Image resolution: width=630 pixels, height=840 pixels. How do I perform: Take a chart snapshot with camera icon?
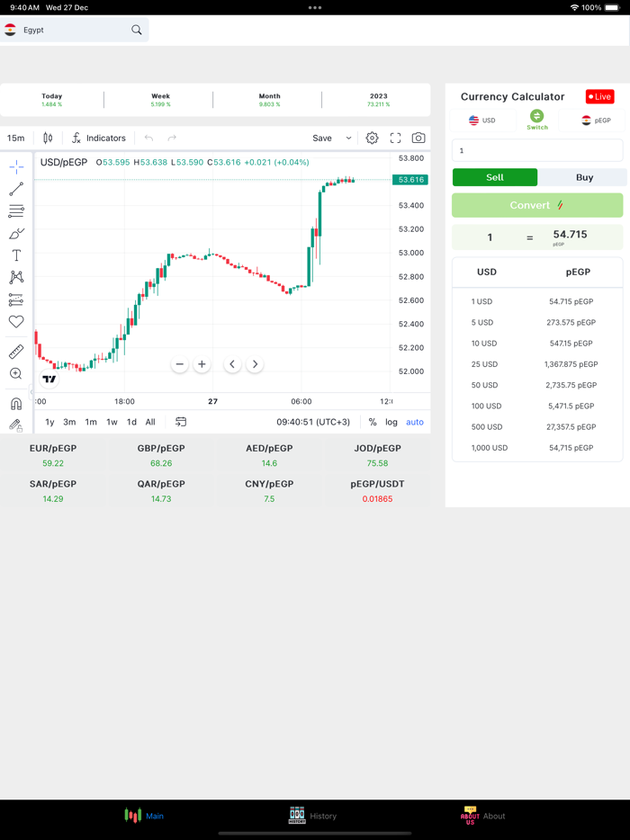tap(418, 139)
